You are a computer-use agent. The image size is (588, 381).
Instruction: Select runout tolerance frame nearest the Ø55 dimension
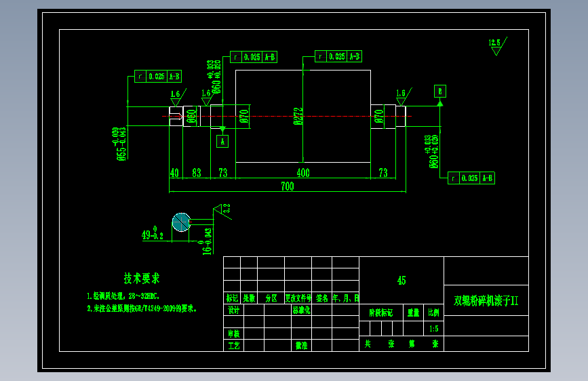click(158, 76)
